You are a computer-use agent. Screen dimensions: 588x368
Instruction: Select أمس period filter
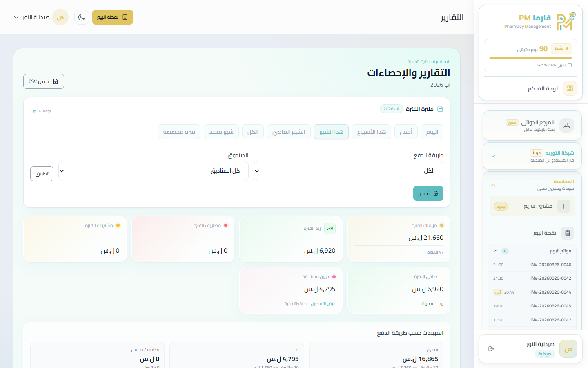click(406, 132)
